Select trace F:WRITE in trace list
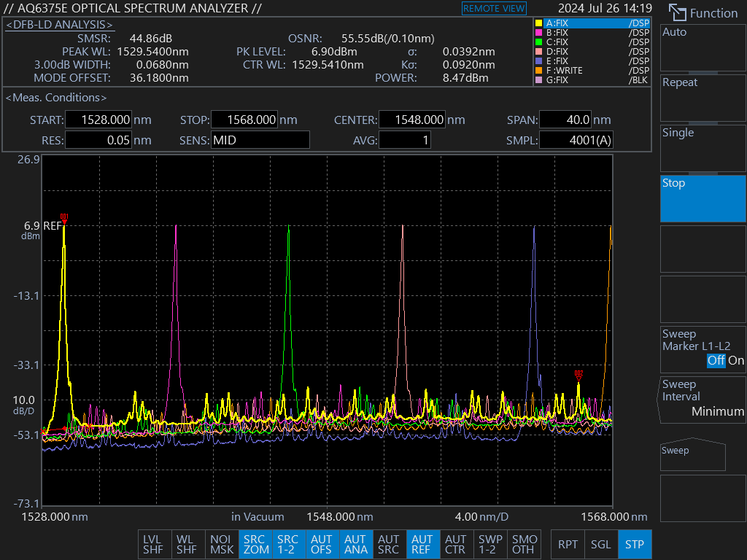747x560 pixels. [x=592, y=71]
